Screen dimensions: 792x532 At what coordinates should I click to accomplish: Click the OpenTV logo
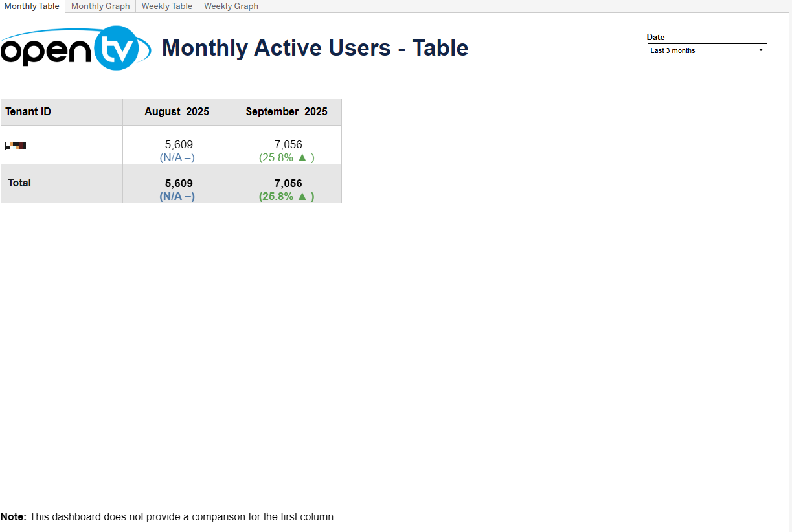75,48
